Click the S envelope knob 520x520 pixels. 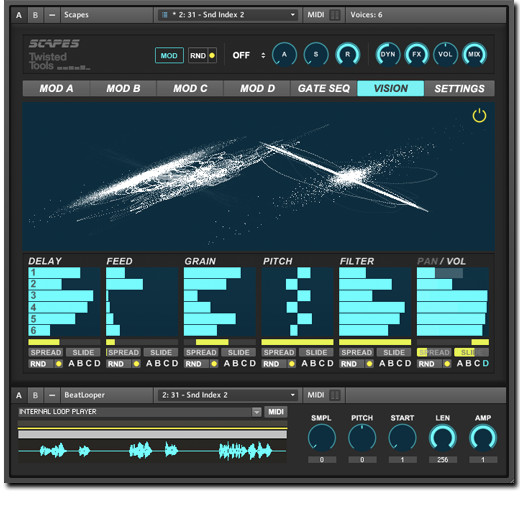(316, 55)
